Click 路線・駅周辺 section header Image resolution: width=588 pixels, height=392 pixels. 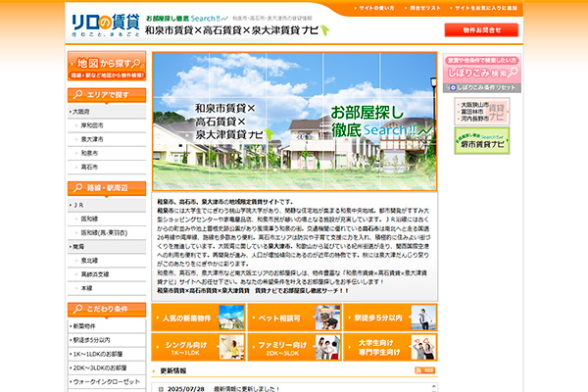[x=107, y=188]
